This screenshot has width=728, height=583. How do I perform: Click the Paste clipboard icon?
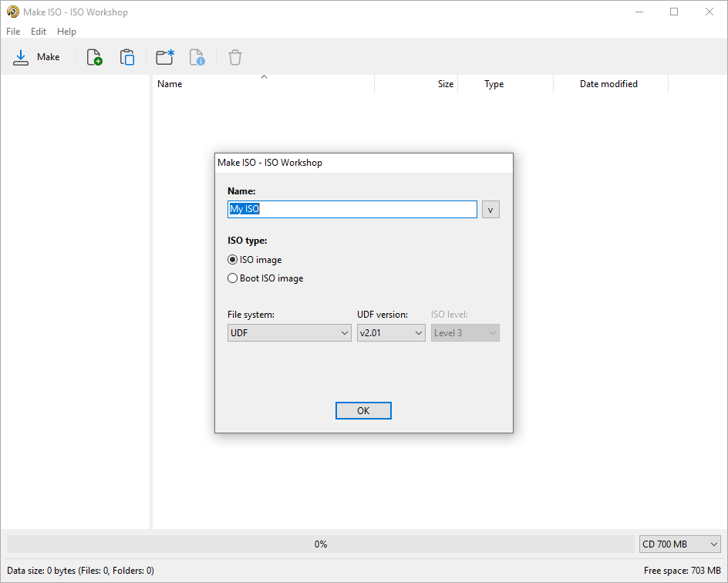(x=127, y=56)
